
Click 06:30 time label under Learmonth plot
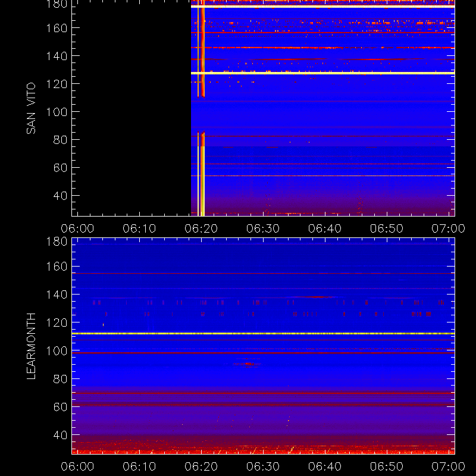click(263, 466)
